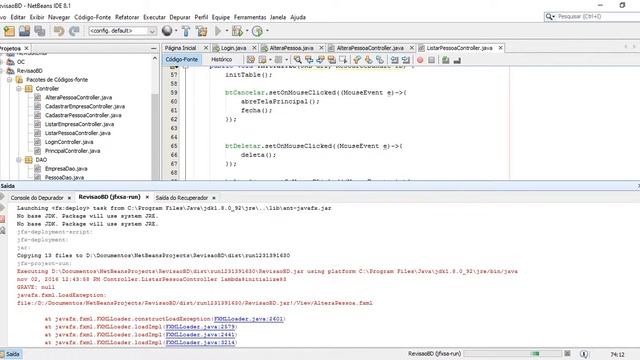Undo the last edit with the Undo arrow
The image size is (640, 360).
tap(59, 31)
